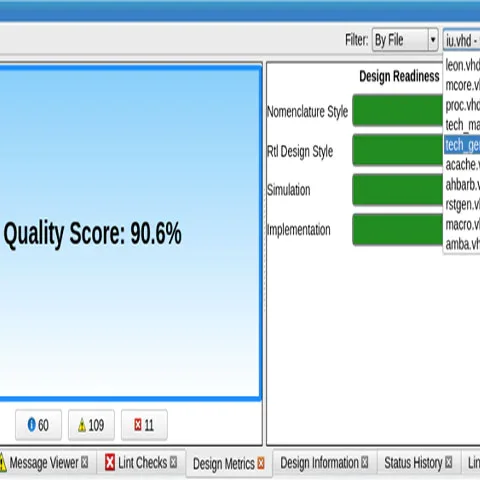The height and width of the screenshot is (480, 480).
Task: Click the Quality Score 90.6% panel
Action: (131, 233)
